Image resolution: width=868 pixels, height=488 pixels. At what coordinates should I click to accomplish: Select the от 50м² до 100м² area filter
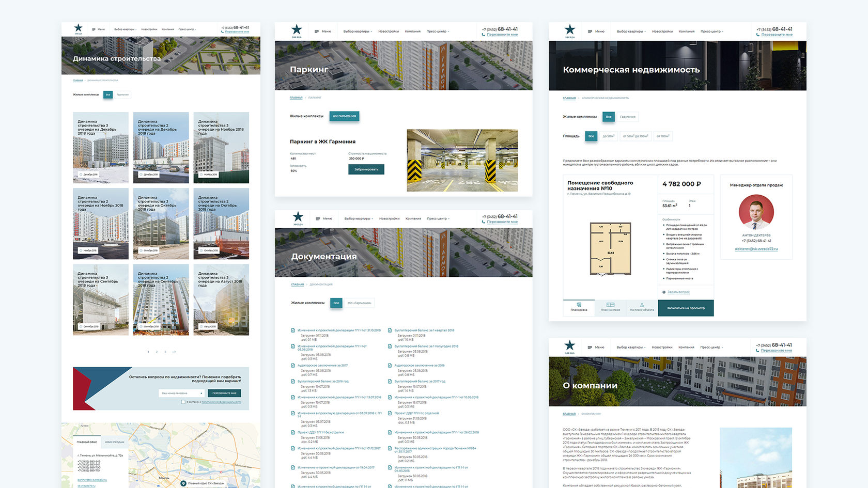636,136
